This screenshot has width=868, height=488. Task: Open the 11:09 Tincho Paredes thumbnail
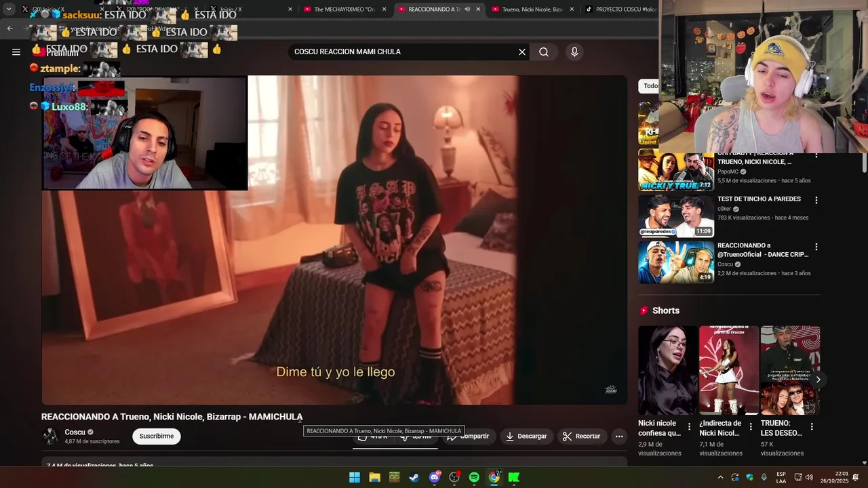point(676,216)
